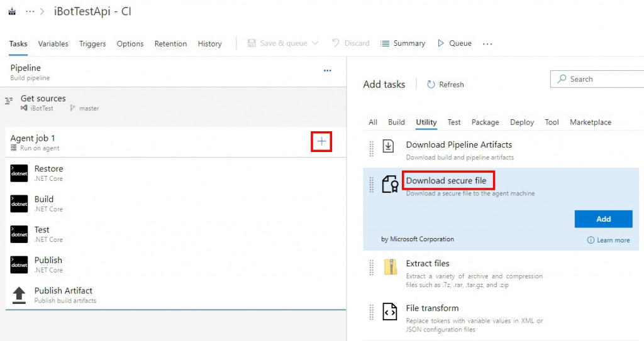Select the Restore task

176,173
